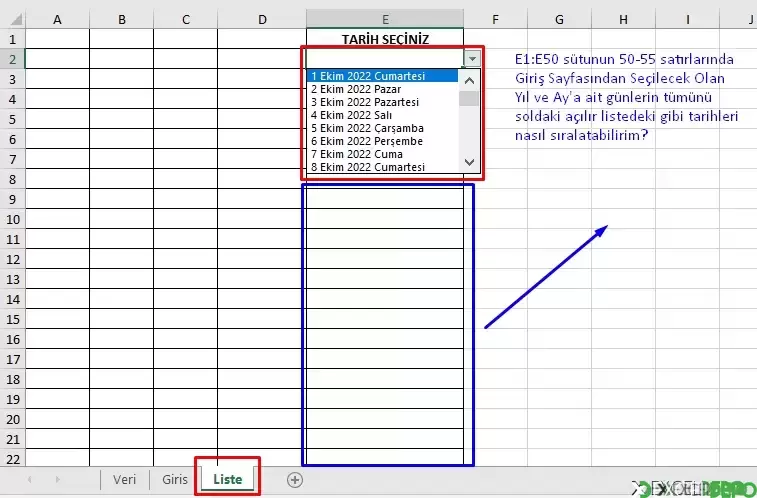Select column G header
Viewport: 757px width, 498px height.
point(560,19)
